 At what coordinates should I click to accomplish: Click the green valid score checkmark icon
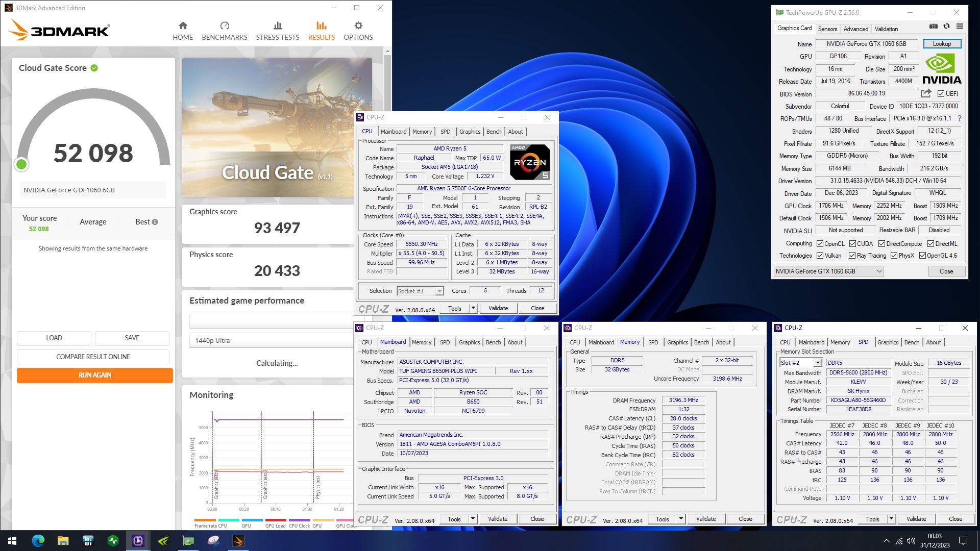click(94, 68)
